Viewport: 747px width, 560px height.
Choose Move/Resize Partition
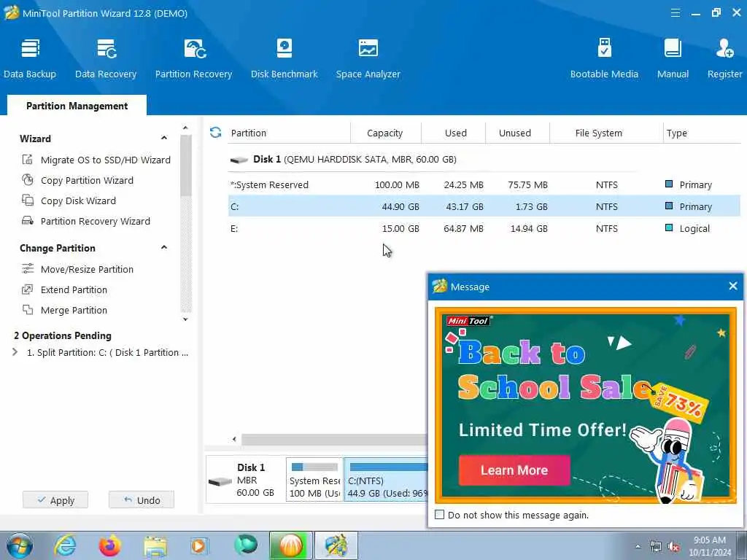point(77,270)
